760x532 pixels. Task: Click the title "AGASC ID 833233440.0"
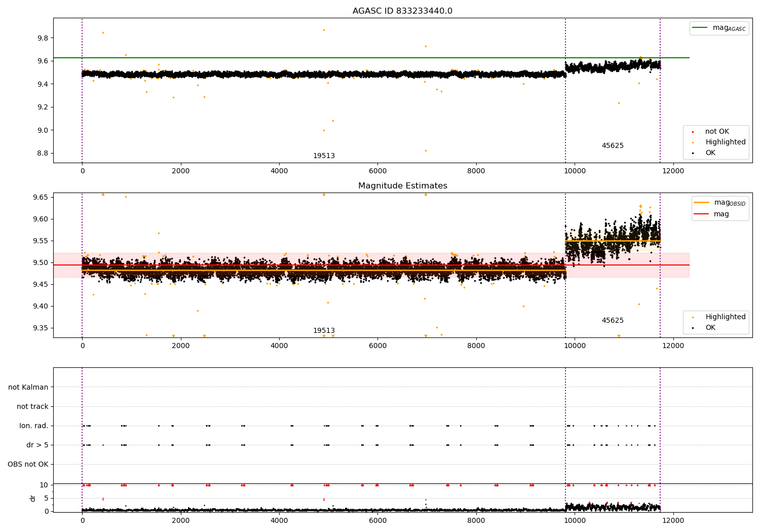click(402, 11)
